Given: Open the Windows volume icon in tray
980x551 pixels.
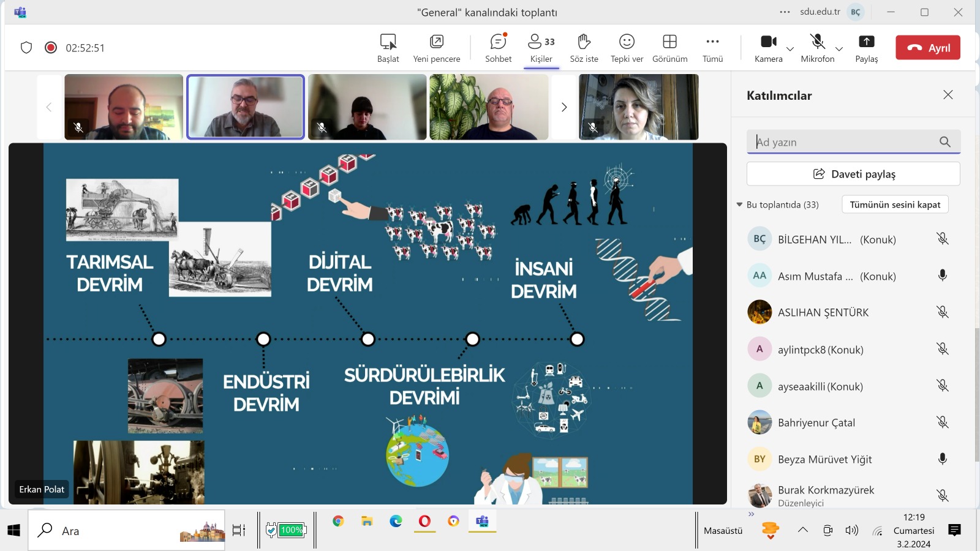Looking at the screenshot, I should pos(851,530).
